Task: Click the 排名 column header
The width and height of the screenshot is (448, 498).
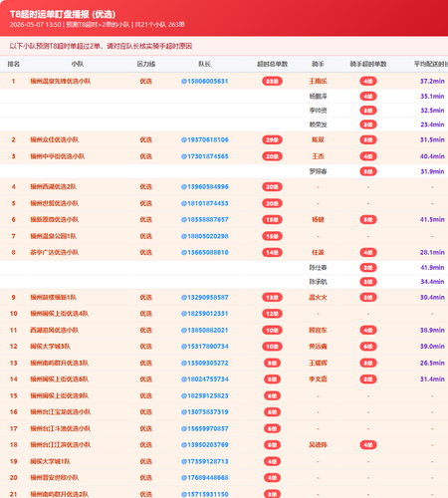Action: (14, 64)
